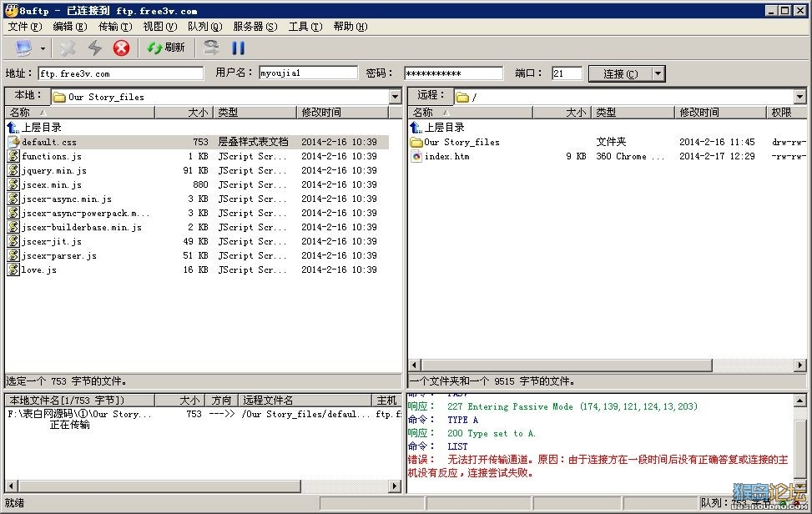This screenshot has width=812, height=514.
Task: Sort remote files by 名称 column
Action: pyautogui.click(x=470, y=113)
